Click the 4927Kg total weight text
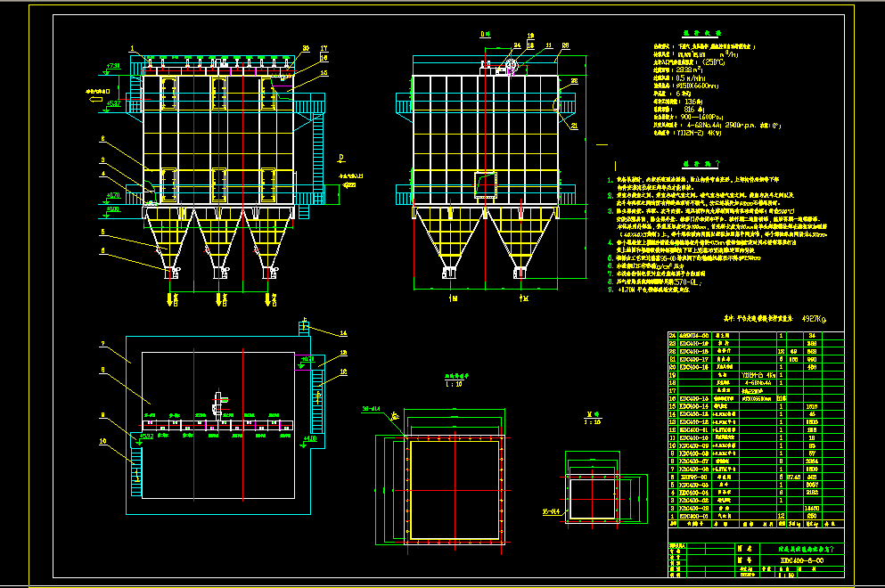The image size is (885, 588). (815, 317)
